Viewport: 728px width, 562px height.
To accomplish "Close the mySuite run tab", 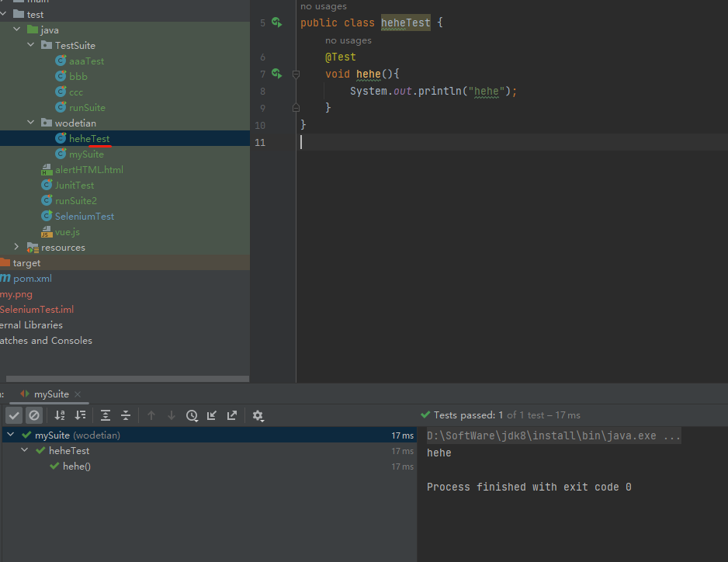I will click(x=76, y=394).
